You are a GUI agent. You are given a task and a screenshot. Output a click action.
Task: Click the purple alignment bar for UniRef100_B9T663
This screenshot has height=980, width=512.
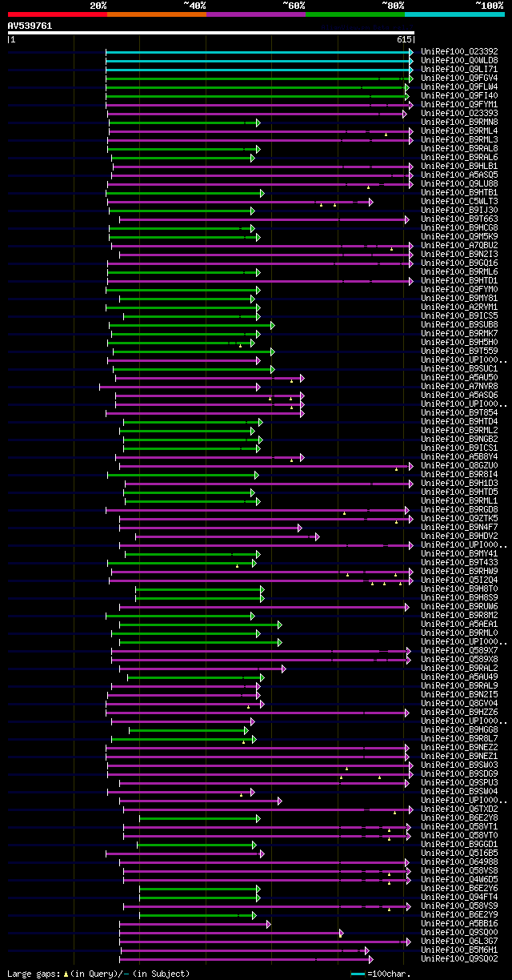[x=264, y=219]
